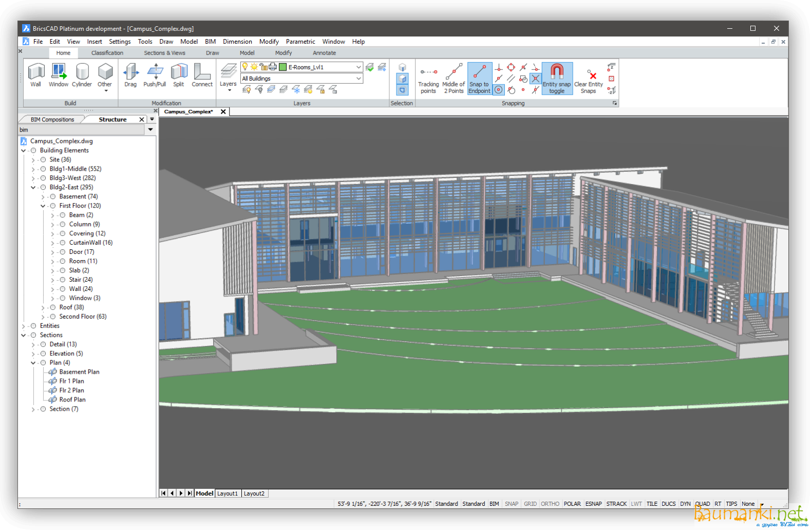Screen dimensions: 812x531
Task: Toggle GRID display in status bar
Action: [530, 504]
